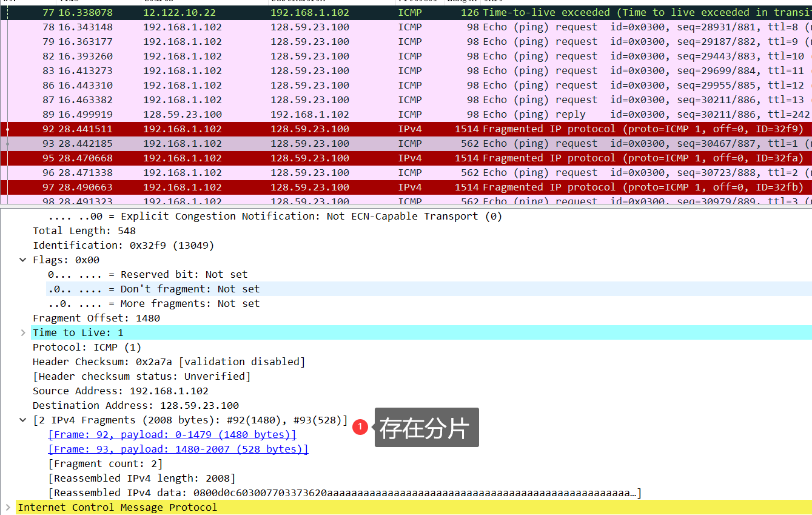Screen dimensions: 812x515
Task: Select packet 77 Time-to-live exceeded row
Action: [x=406, y=12]
